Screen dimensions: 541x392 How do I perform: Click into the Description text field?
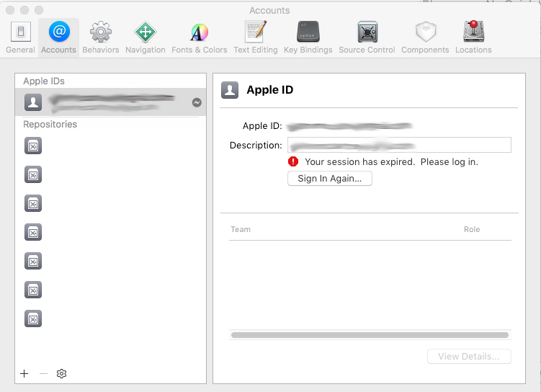pos(399,145)
